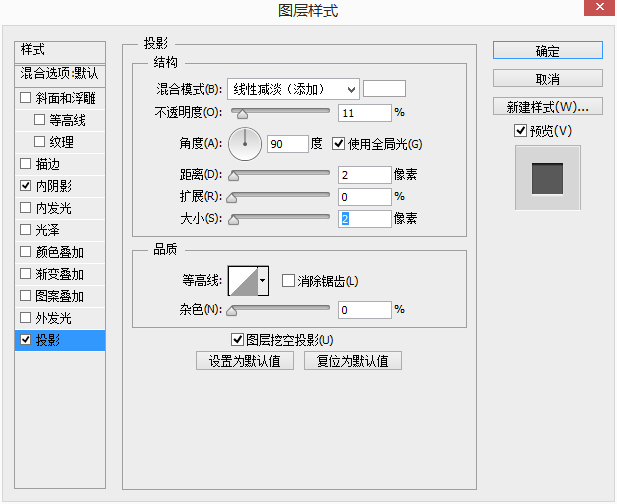Click 复位为默认值 button
The height and width of the screenshot is (504, 617).
click(353, 361)
